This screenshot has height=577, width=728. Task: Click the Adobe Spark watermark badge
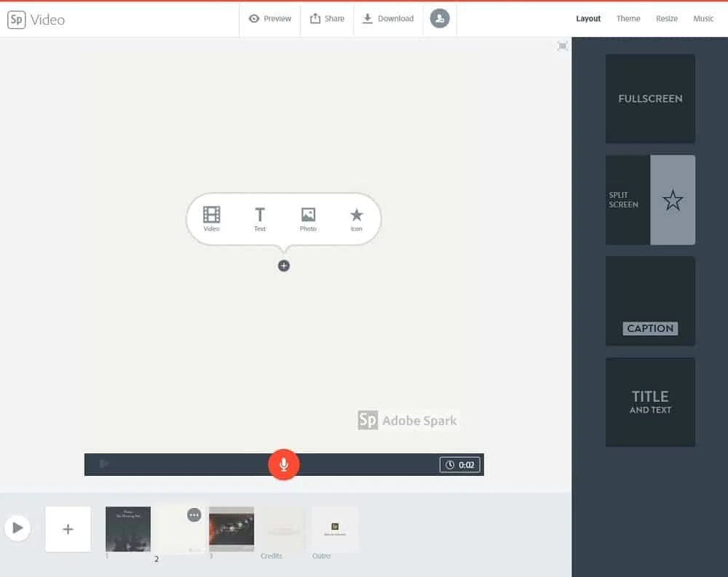click(408, 420)
